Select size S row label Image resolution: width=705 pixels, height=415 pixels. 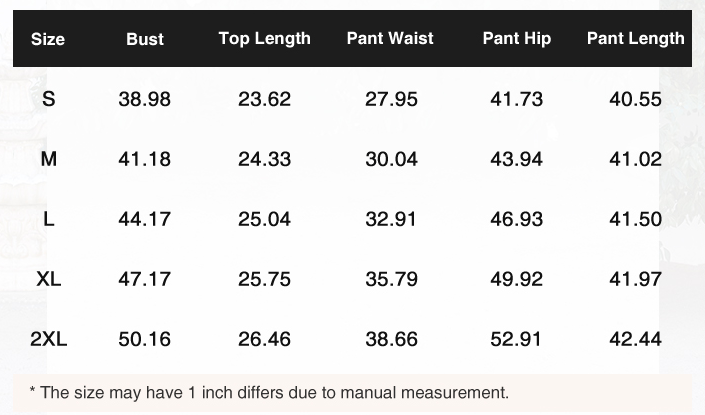pyautogui.click(x=49, y=99)
